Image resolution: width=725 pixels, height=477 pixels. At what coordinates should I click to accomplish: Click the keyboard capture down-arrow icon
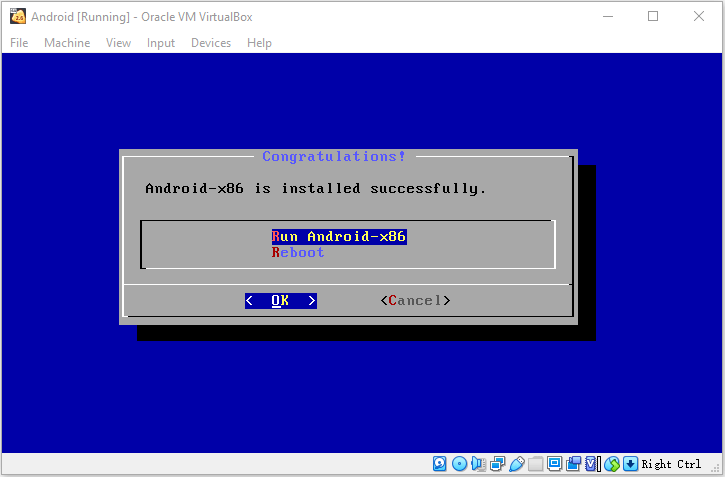click(630, 463)
